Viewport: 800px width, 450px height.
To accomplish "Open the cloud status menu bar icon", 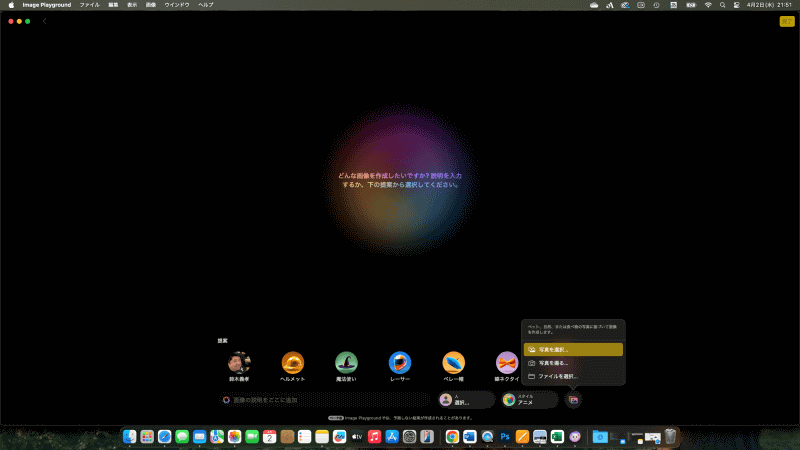I will 594,5.
